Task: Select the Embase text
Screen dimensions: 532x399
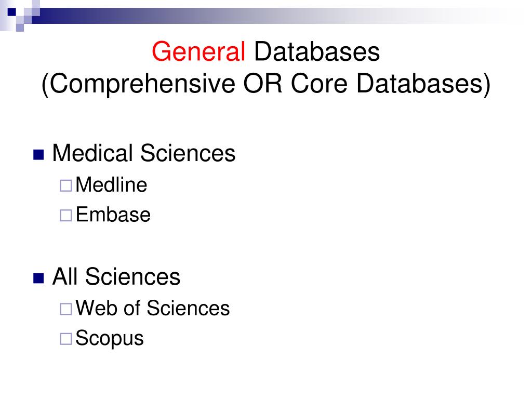Action: [x=113, y=215]
